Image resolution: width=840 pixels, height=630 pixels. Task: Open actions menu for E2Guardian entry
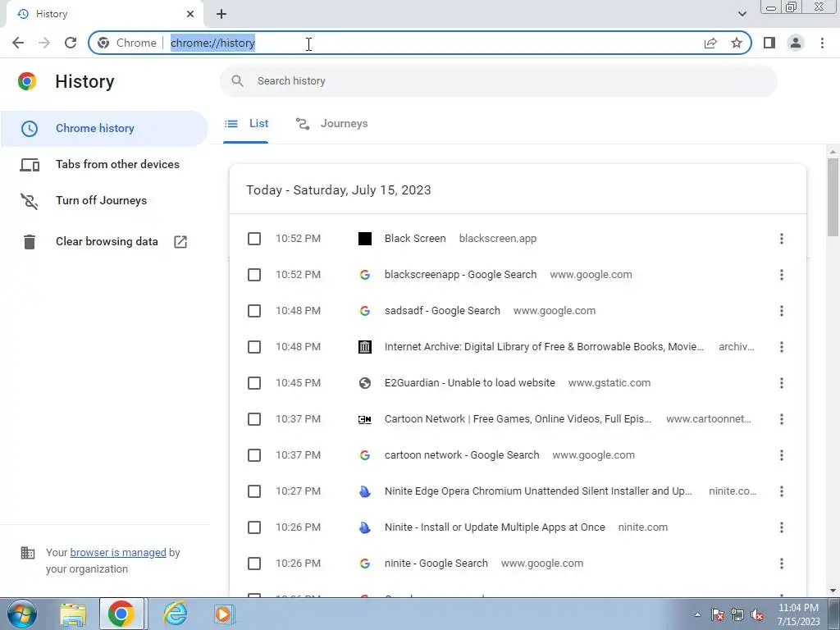[x=782, y=383]
